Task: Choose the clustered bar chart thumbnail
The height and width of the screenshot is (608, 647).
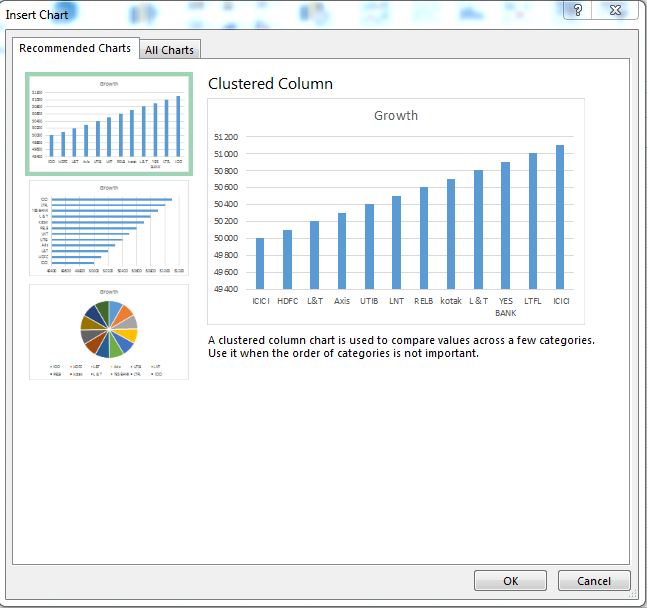Action: 109,228
